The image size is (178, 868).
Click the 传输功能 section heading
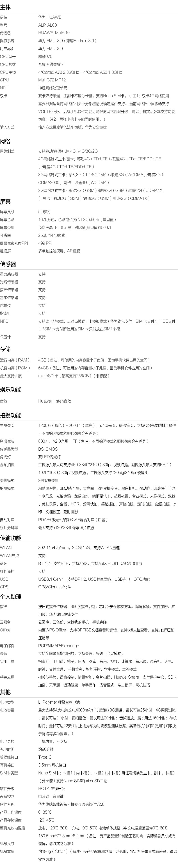(10, 538)
